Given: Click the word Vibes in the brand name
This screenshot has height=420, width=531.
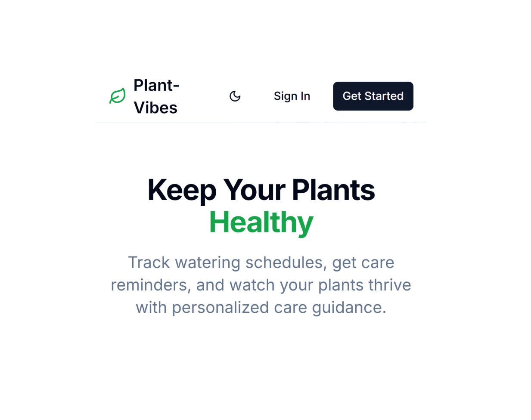Looking at the screenshot, I should 155,108.
